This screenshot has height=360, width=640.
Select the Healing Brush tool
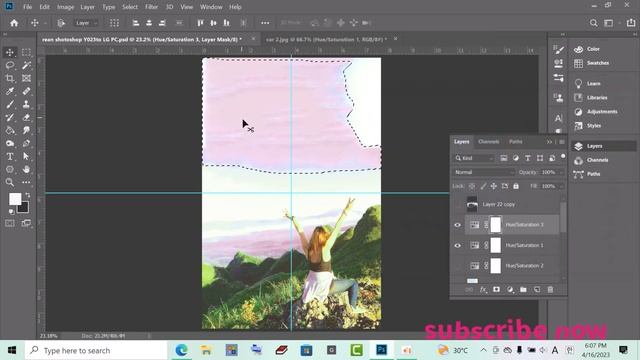(x=26, y=91)
